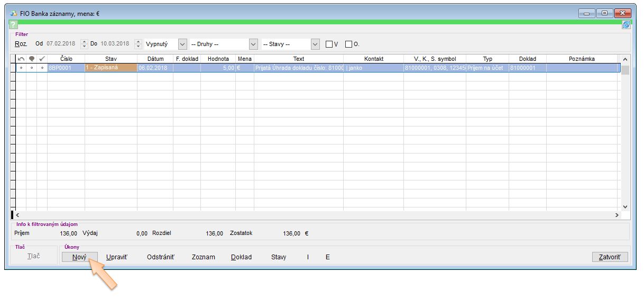This screenshot has width=644, height=299.
Task: Click the Hodnota column header
Action: [218, 59]
